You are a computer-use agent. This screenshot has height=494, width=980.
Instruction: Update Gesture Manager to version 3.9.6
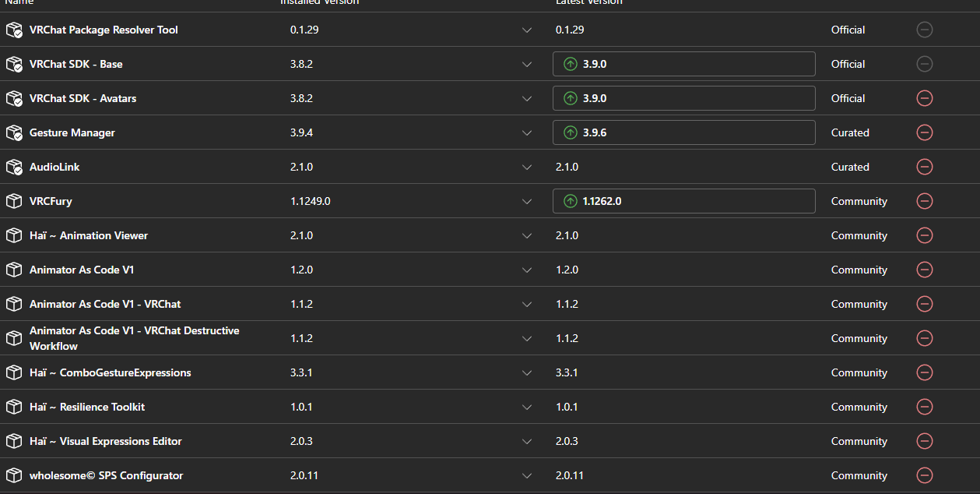pos(683,132)
